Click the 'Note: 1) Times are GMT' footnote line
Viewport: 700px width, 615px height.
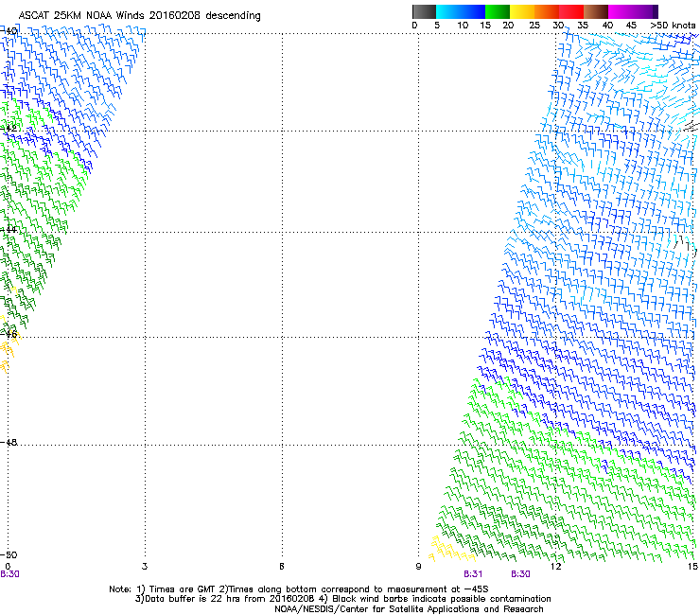point(299,589)
